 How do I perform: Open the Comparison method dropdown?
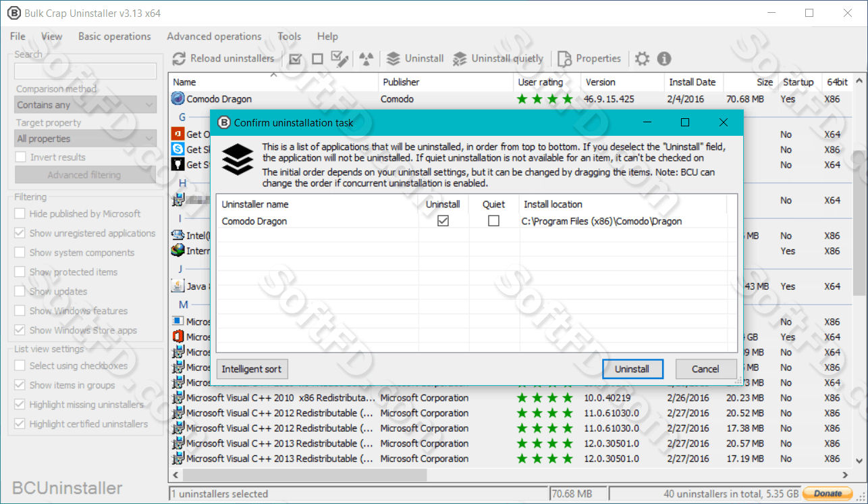coord(86,105)
